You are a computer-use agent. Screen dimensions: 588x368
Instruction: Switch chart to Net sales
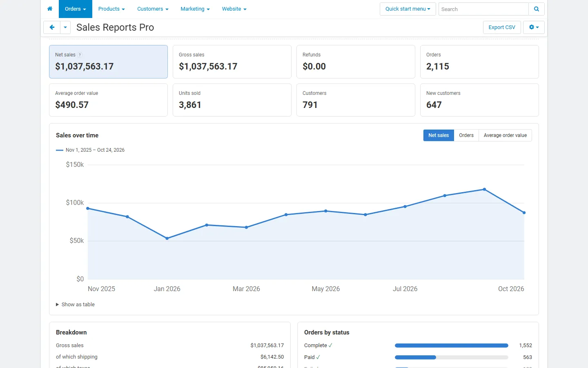(439, 135)
